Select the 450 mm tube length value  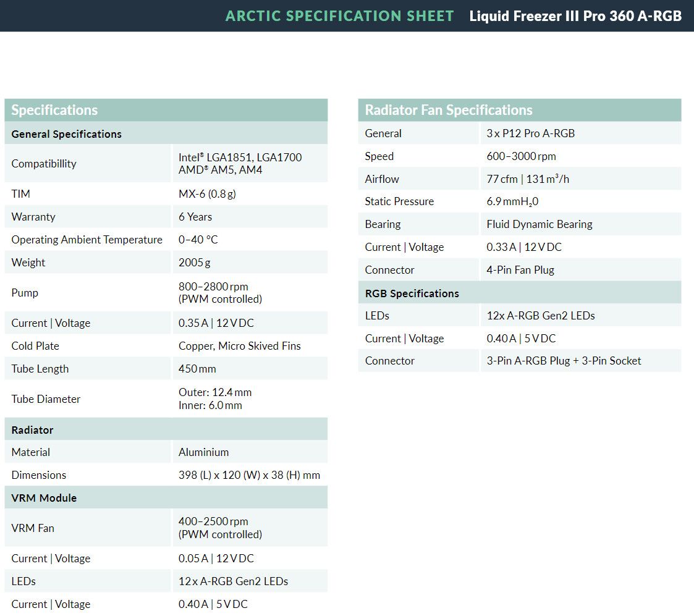click(x=197, y=369)
